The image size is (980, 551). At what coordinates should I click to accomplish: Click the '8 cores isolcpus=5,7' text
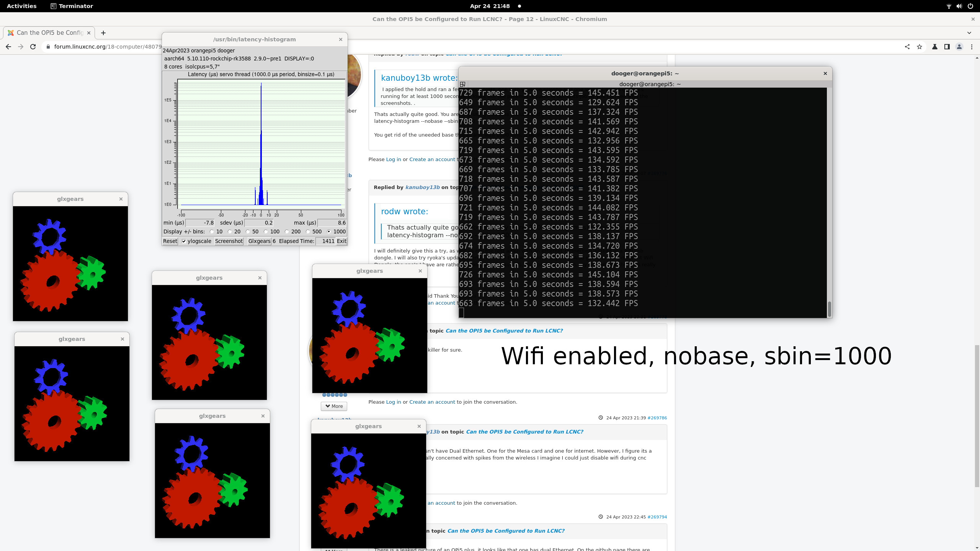click(x=192, y=67)
